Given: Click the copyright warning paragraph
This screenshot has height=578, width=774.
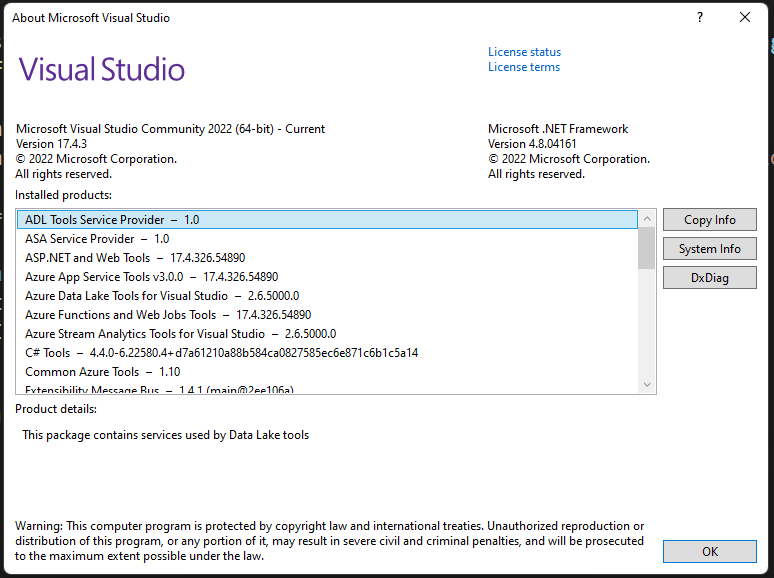Looking at the screenshot, I should click(x=329, y=541).
